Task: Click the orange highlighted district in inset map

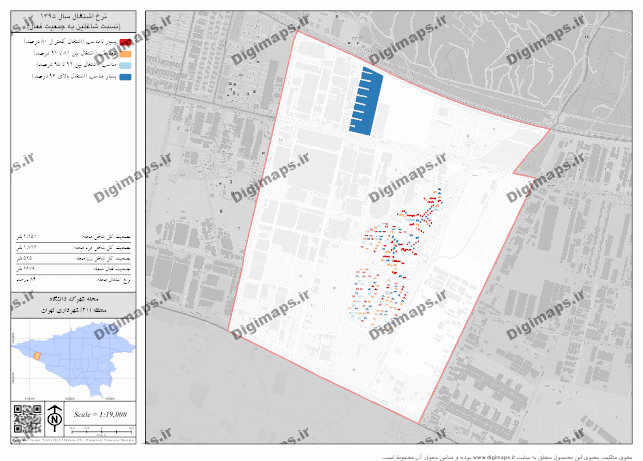Action: coord(39,355)
